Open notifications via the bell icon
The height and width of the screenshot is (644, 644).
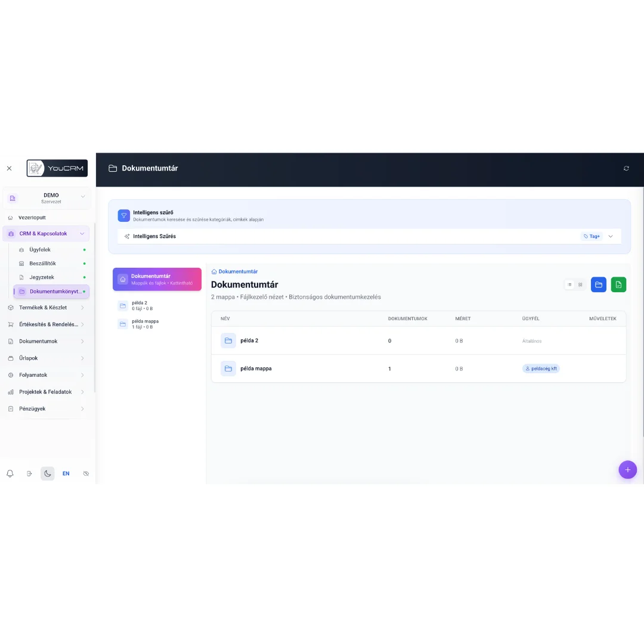pos(10,473)
